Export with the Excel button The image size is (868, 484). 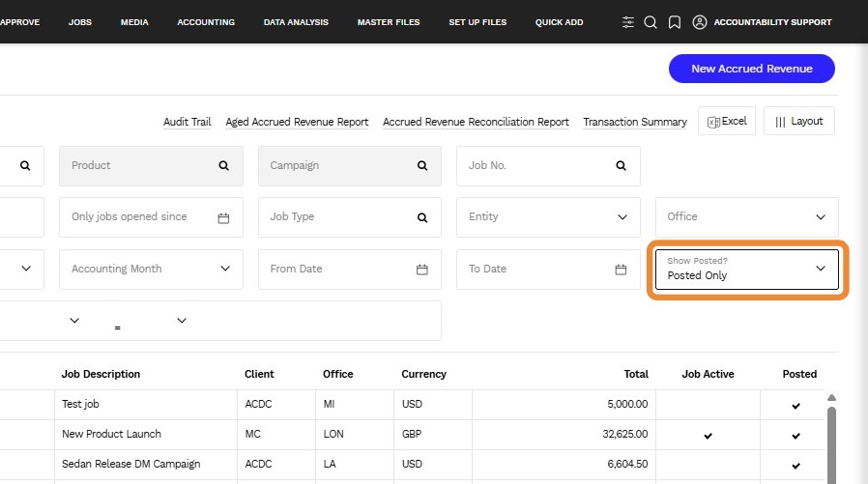(727, 121)
